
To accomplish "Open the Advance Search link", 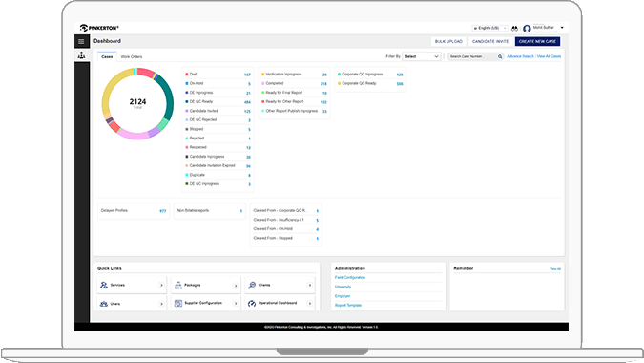I will coord(520,56).
